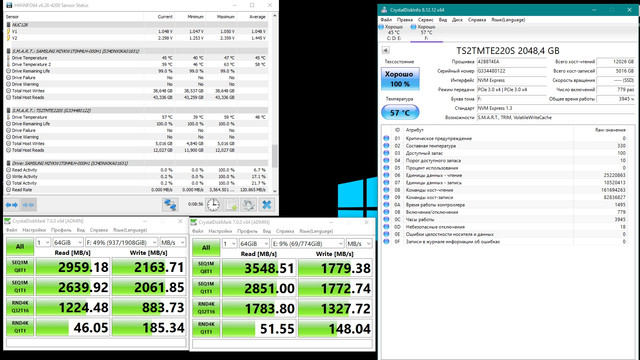640x360 pixels.
Task: Click HWiNFO expand-columns blue arrows icon
Action: click(x=12, y=205)
